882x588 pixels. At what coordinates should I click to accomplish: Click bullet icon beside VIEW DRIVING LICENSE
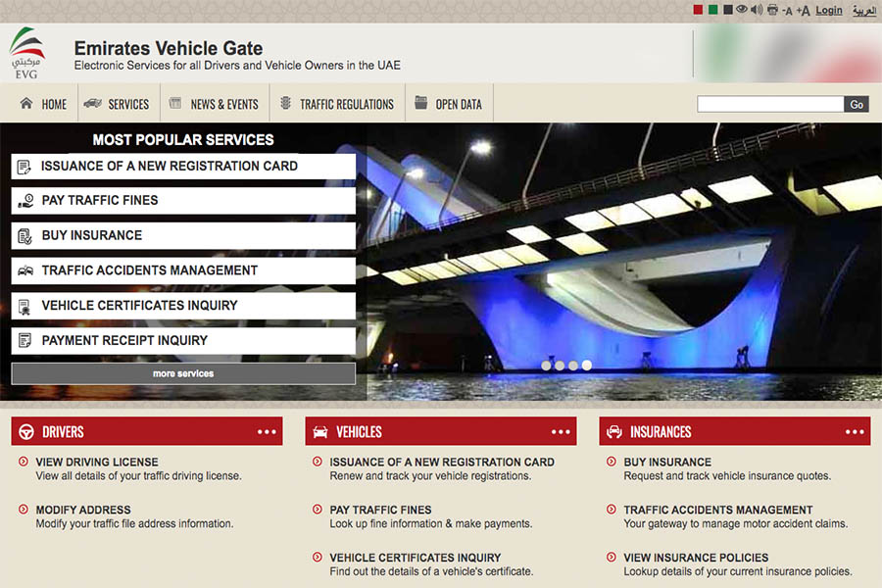(x=24, y=462)
